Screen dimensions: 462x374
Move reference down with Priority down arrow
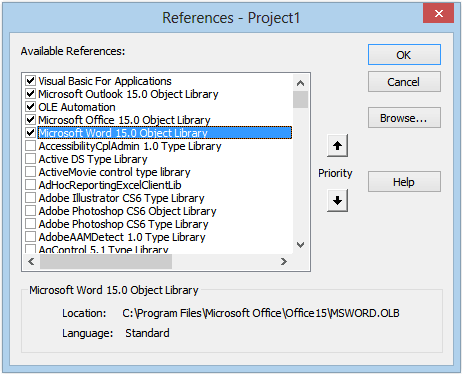click(x=337, y=201)
